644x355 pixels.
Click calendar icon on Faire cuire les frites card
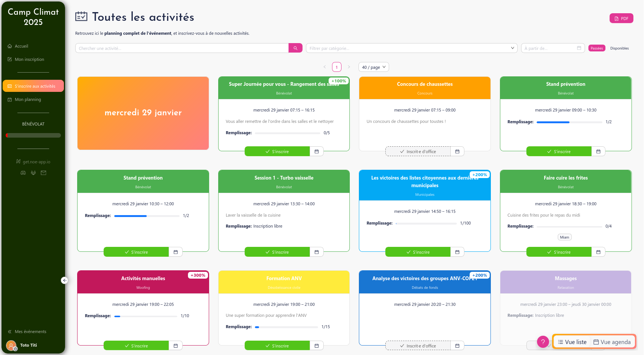point(598,252)
